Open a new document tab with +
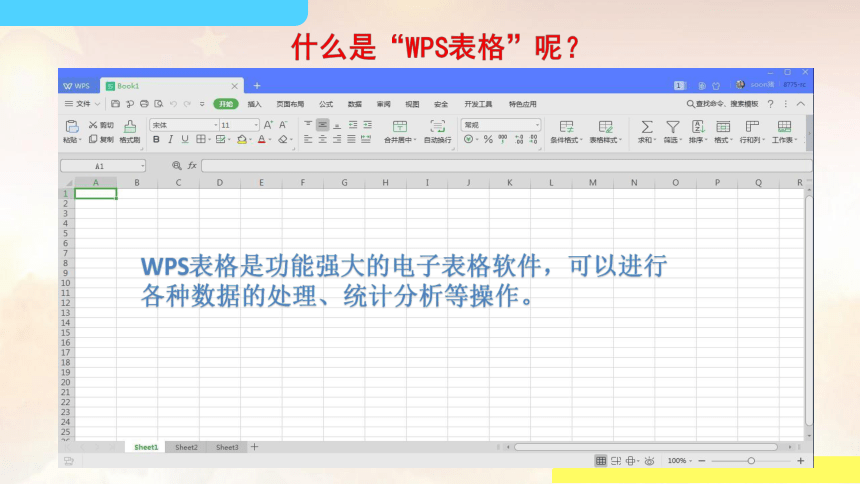860x484 pixels. point(257,86)
